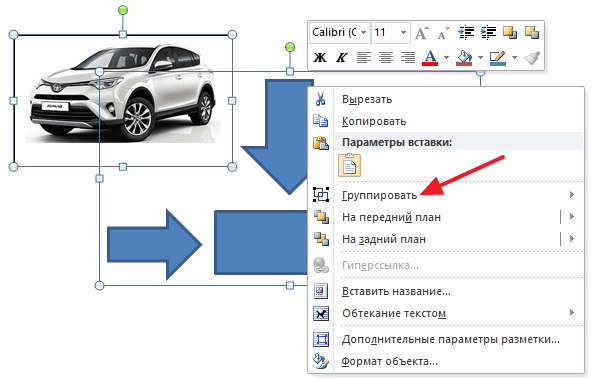Click the Increase Indent icon
The image size is (592, 380).
point(488,33)
